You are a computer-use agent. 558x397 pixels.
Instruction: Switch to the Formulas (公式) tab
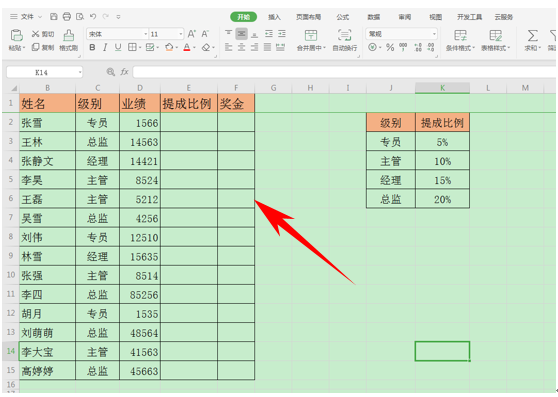pos(343,17)
